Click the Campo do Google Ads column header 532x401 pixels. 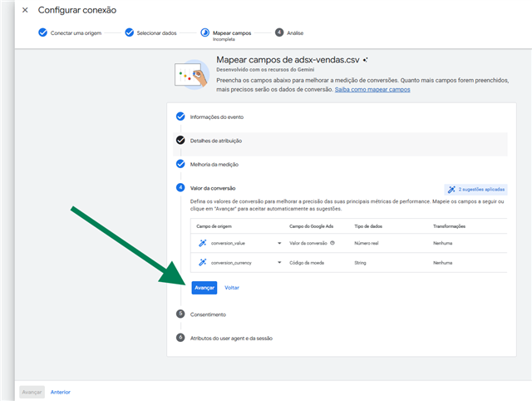[311, 226]
